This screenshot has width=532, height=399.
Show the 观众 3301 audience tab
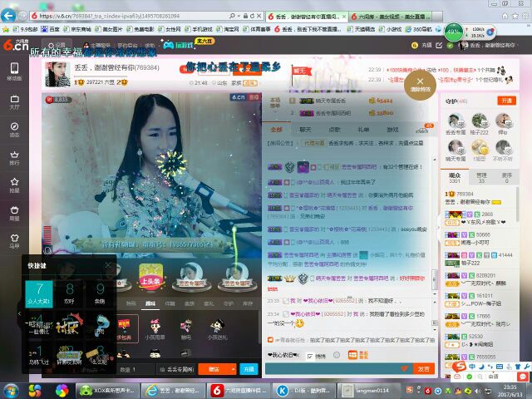pyautogui.click(x=455, y=178)
